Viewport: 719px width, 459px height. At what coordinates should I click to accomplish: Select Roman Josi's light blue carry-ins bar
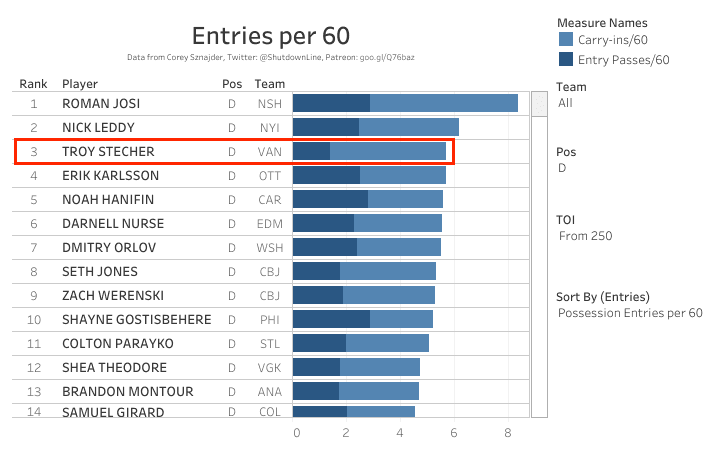443,103
